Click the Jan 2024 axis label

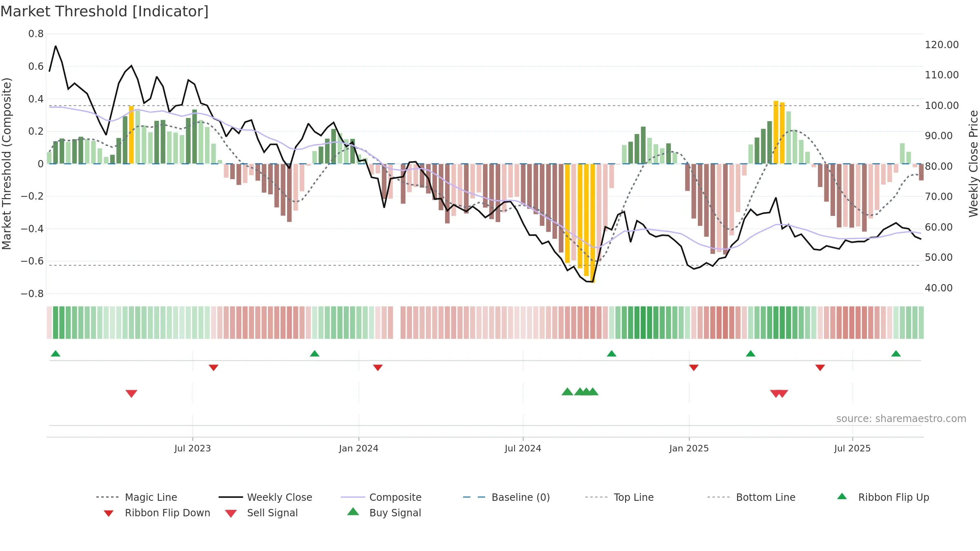coord(359,448)
